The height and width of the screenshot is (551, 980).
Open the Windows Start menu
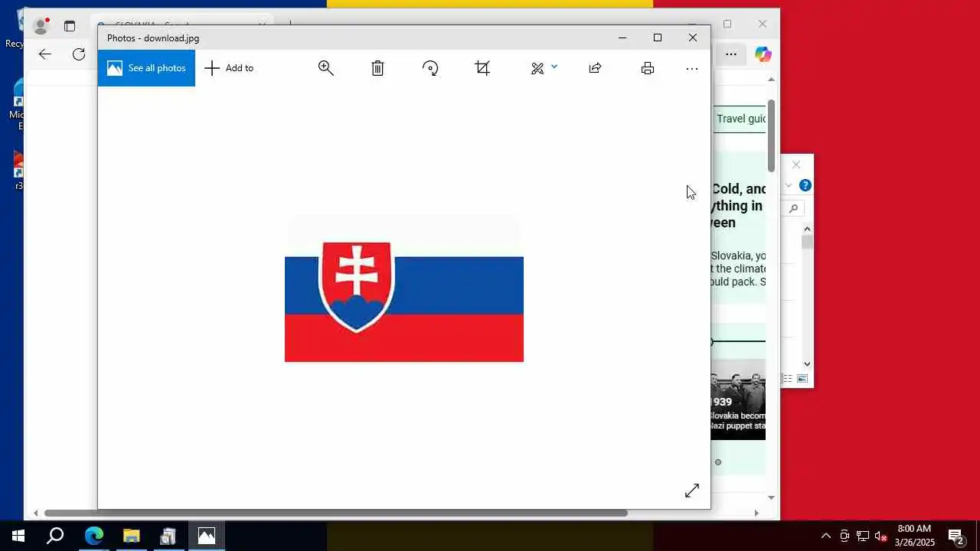pyautogui.click(x=18, y=536)
